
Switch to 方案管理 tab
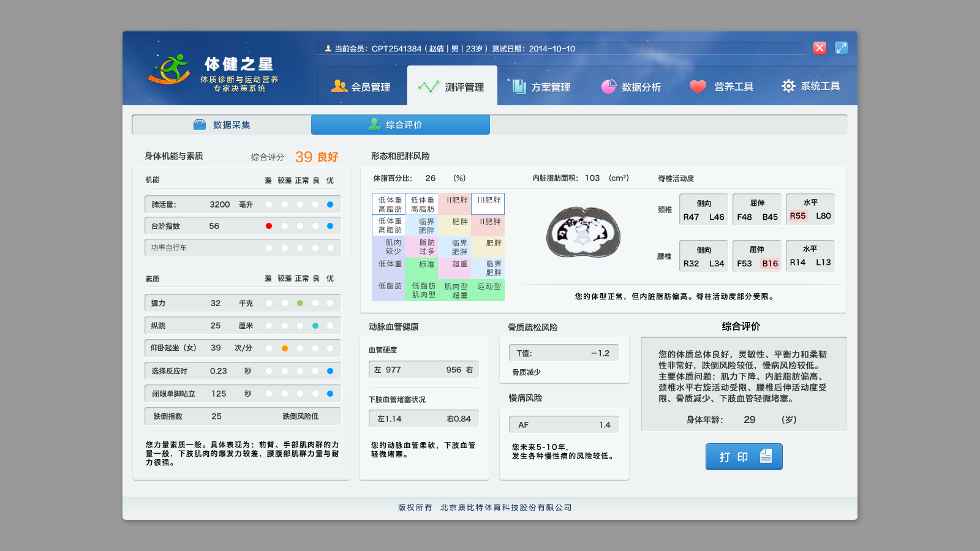(x=541, y=86)
